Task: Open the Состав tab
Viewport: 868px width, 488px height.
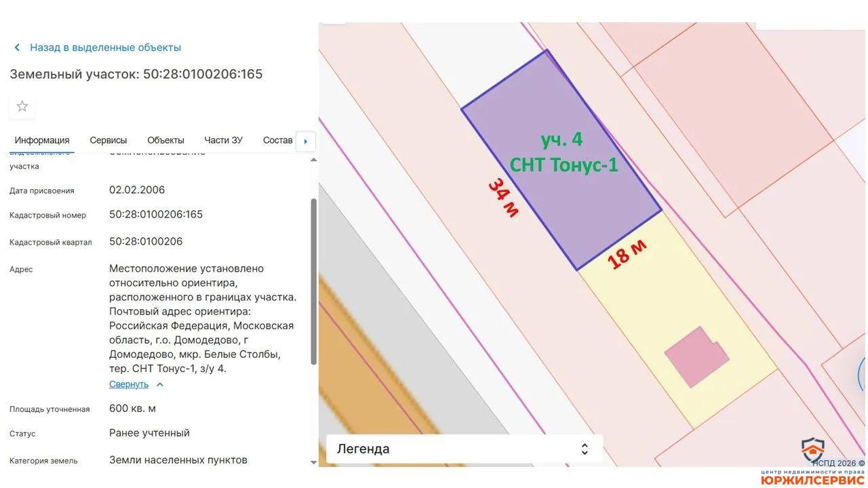Action: tap(278, 140)
